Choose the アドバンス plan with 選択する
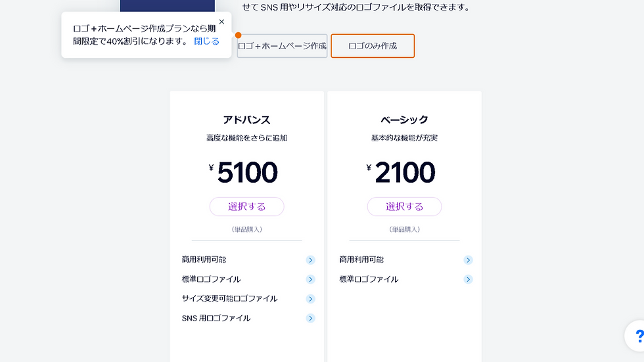 pos(247,206)
